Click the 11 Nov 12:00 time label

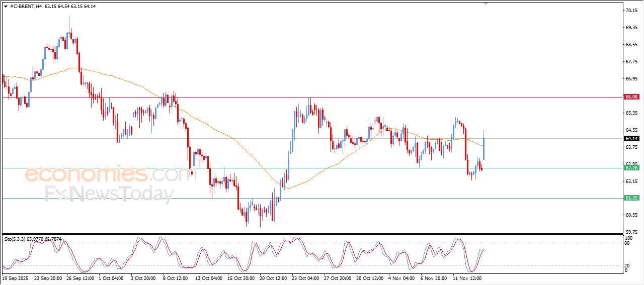click(467, 278)
